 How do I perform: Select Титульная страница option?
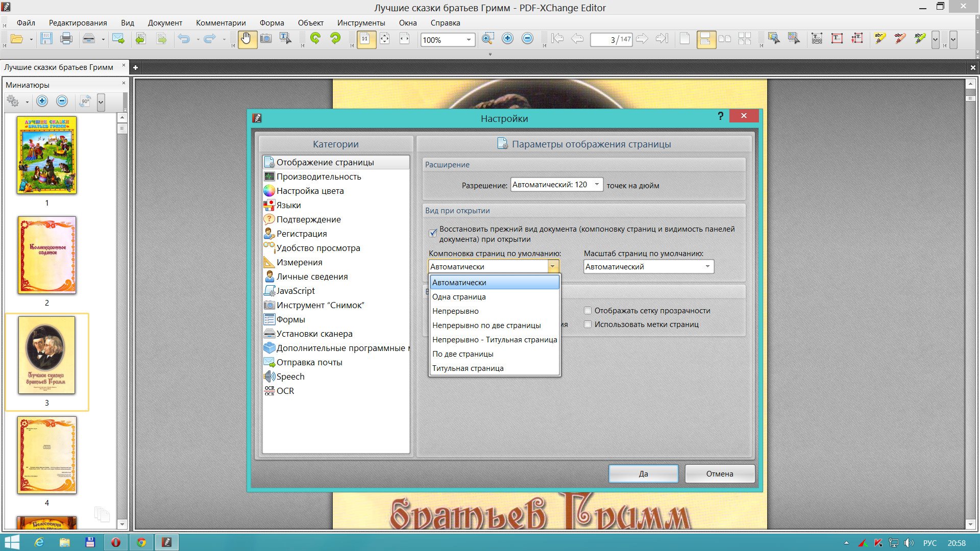(495, 368)
